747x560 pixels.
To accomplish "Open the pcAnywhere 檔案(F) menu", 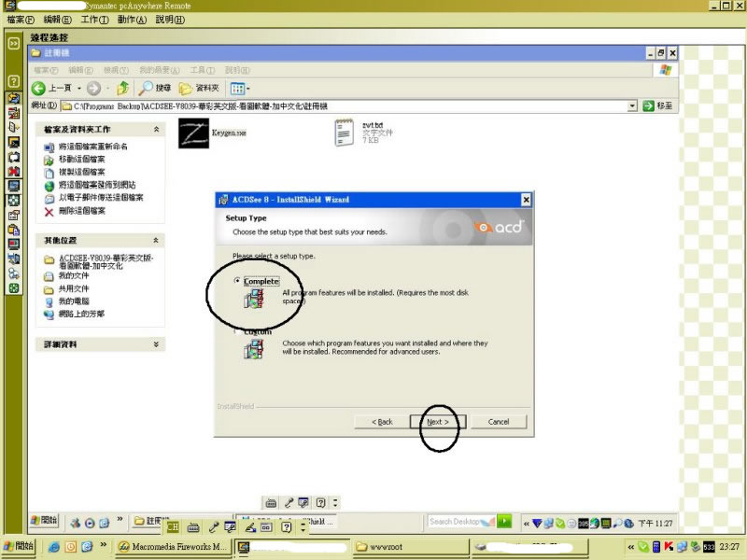I will click(x=21, y=20).
